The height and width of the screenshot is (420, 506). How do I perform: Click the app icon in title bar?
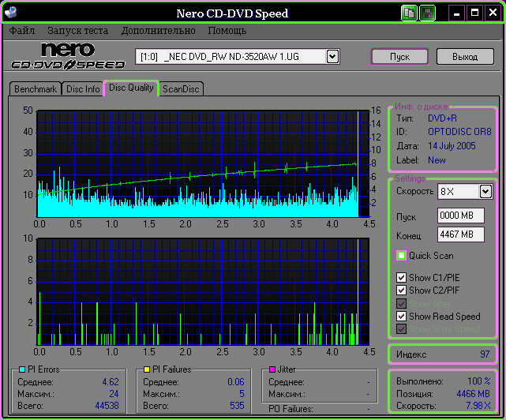[12, 13]
